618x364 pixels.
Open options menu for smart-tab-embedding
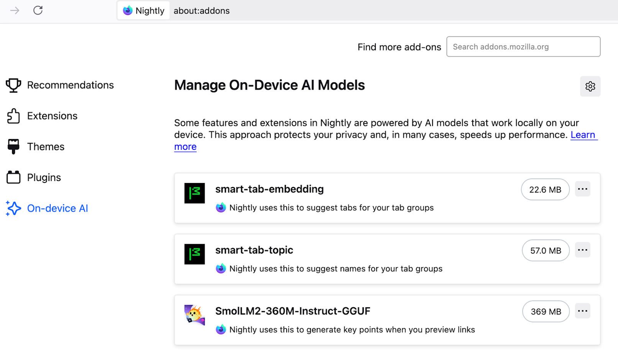tap(582, 189)
